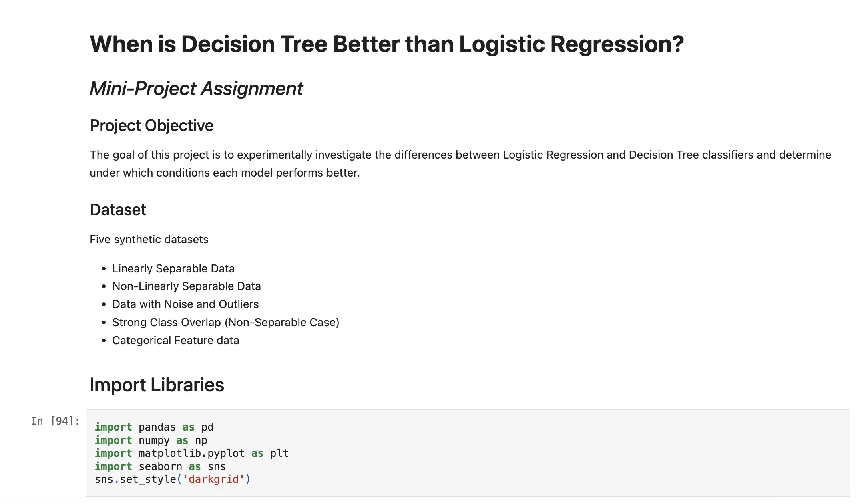Viewport: 868px width, 504px height.
Task: Select the Non-Linearly Separable Data bullet
Action: 187,286
